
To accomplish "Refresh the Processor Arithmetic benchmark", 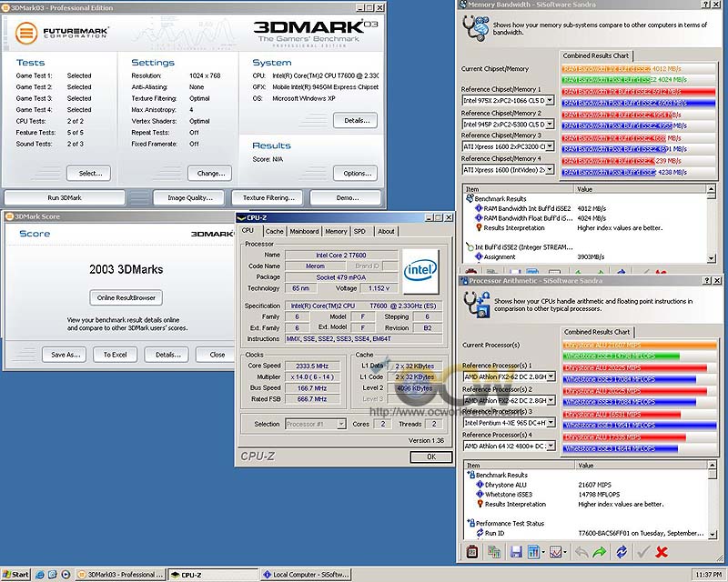I will tap(622, 552).
